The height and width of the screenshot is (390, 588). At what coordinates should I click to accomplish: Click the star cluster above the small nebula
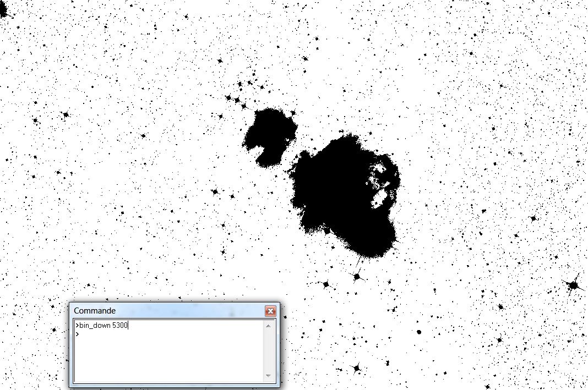pos(237,100)
